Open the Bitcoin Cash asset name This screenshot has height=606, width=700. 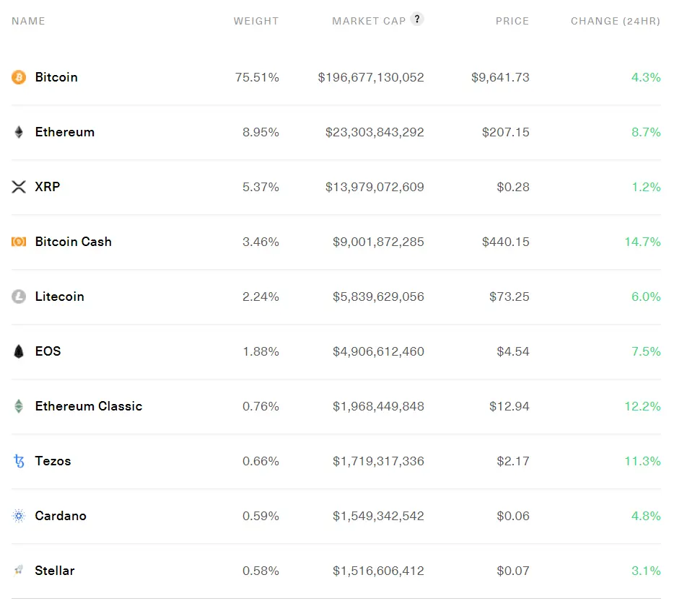pyautogui.click(x=73, y=242)
